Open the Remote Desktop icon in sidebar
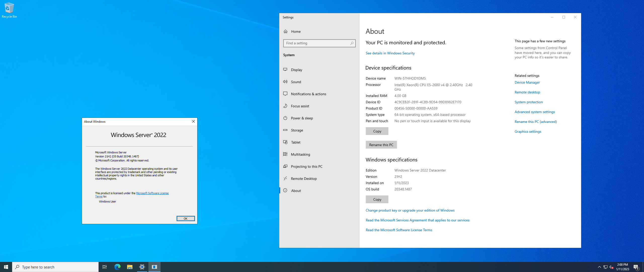This screenshot has height=272, width=644. click(285, 178)
